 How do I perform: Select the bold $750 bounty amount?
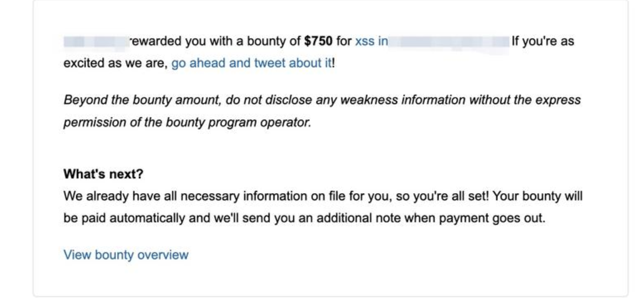coord(318,41)
